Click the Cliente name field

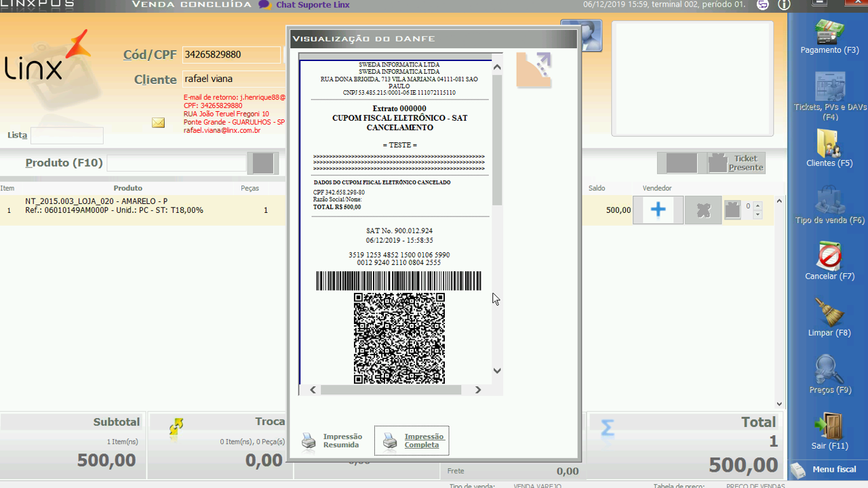[234, 79]
